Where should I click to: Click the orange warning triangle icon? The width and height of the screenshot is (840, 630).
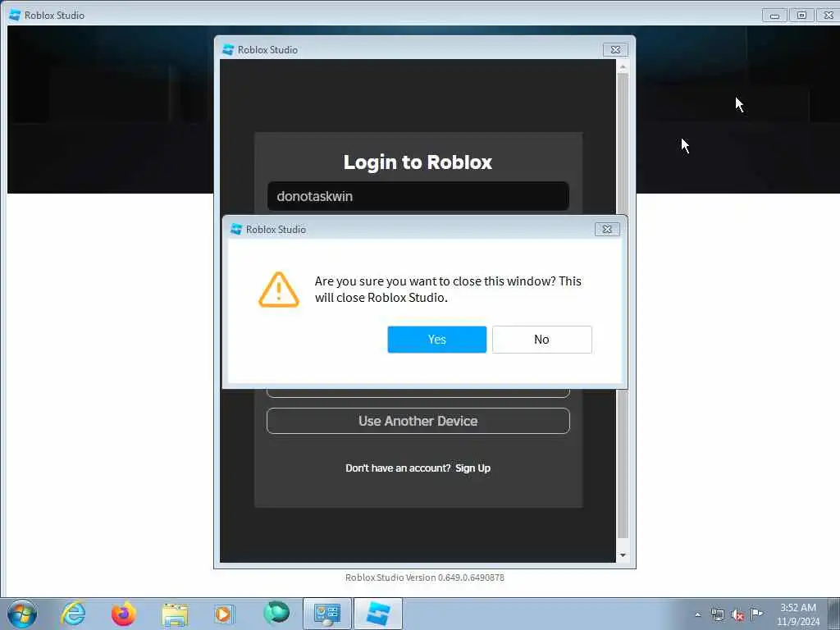279,290
